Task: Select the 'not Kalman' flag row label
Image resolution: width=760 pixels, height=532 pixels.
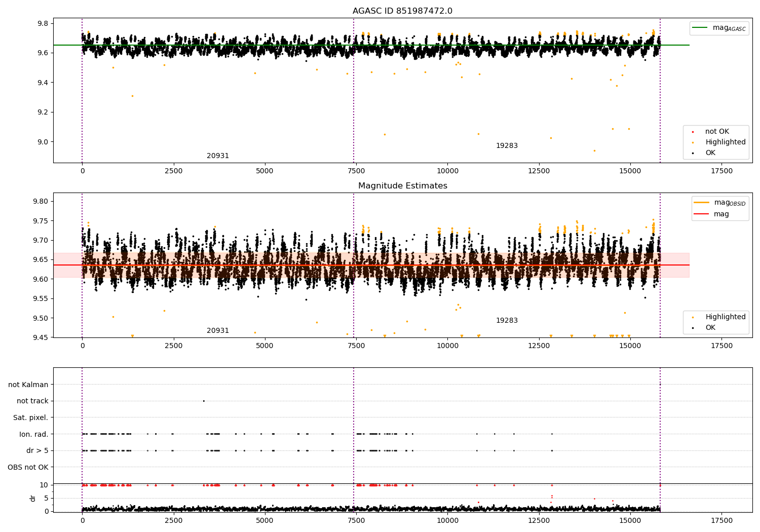Action: [28, 385]
